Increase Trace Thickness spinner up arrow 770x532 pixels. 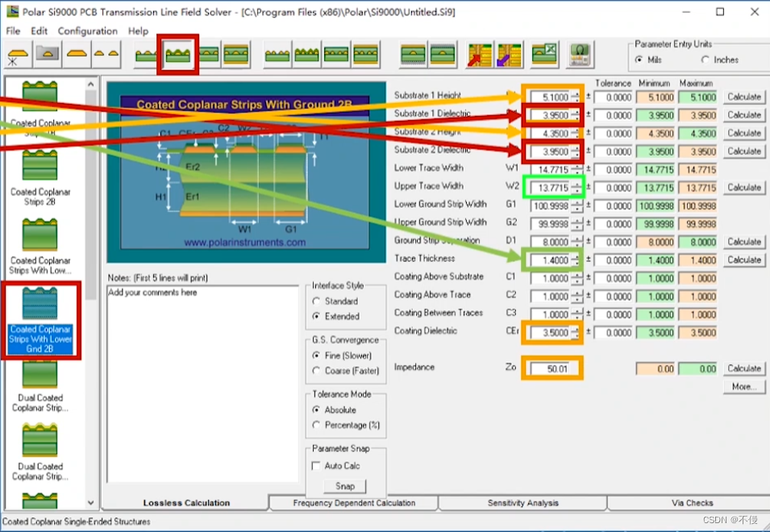click(576, 257)
